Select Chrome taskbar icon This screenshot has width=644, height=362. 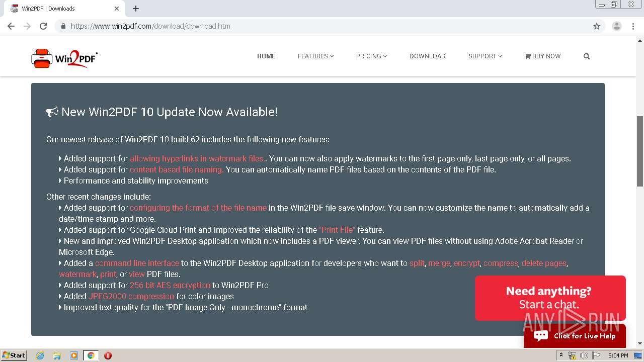tap(91, 355)
